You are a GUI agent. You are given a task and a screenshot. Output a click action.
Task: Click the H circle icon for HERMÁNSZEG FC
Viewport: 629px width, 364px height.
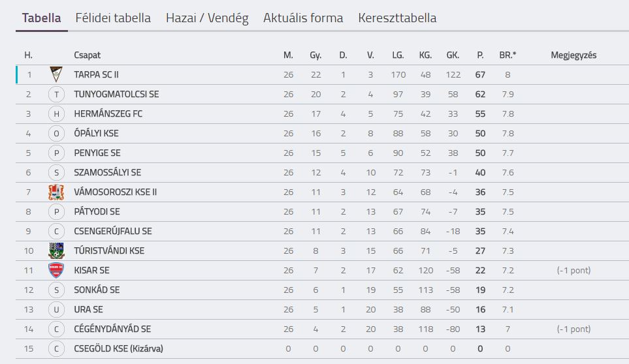coord(56,114)
